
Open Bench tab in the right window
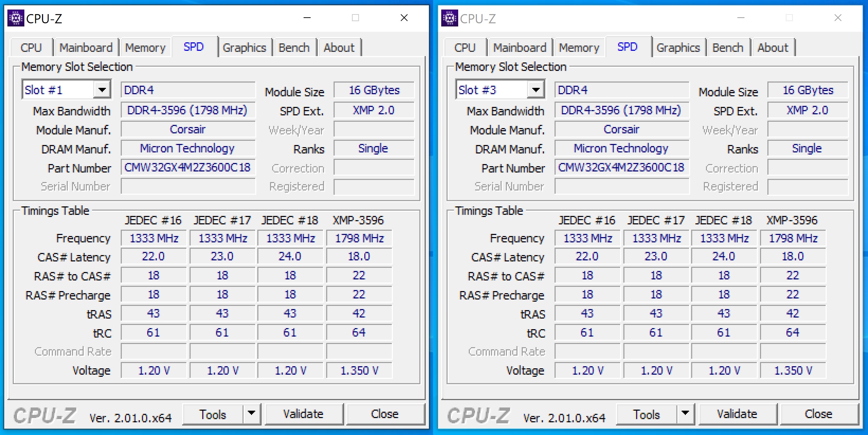pos(728,48)
